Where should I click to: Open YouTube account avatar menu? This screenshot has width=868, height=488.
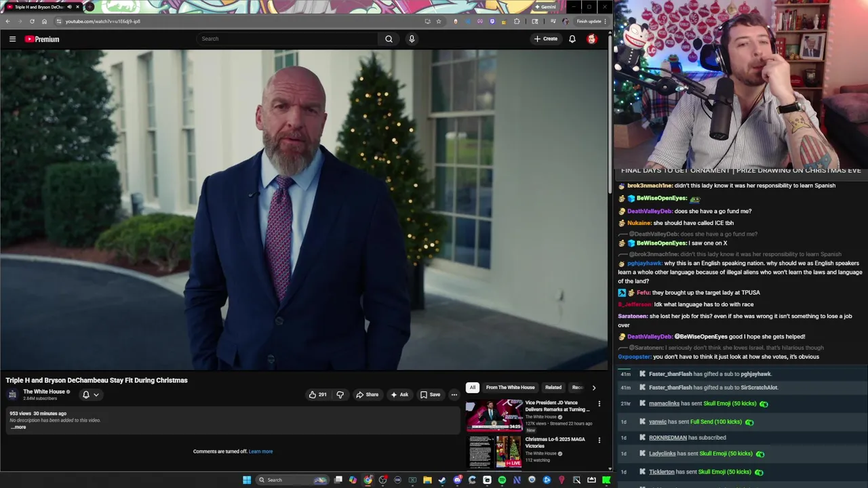pos(592,39)
